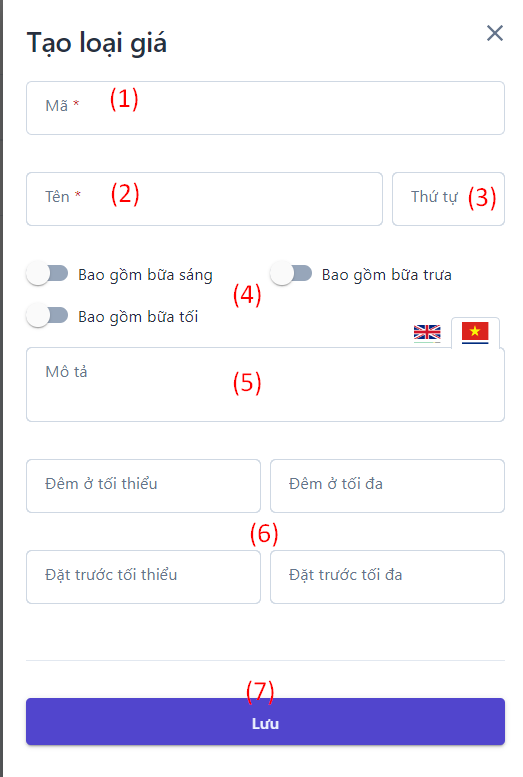Screen dimensions: 523x777
Task: Click the Mô tả description textarea
Action: pos(265,385)
